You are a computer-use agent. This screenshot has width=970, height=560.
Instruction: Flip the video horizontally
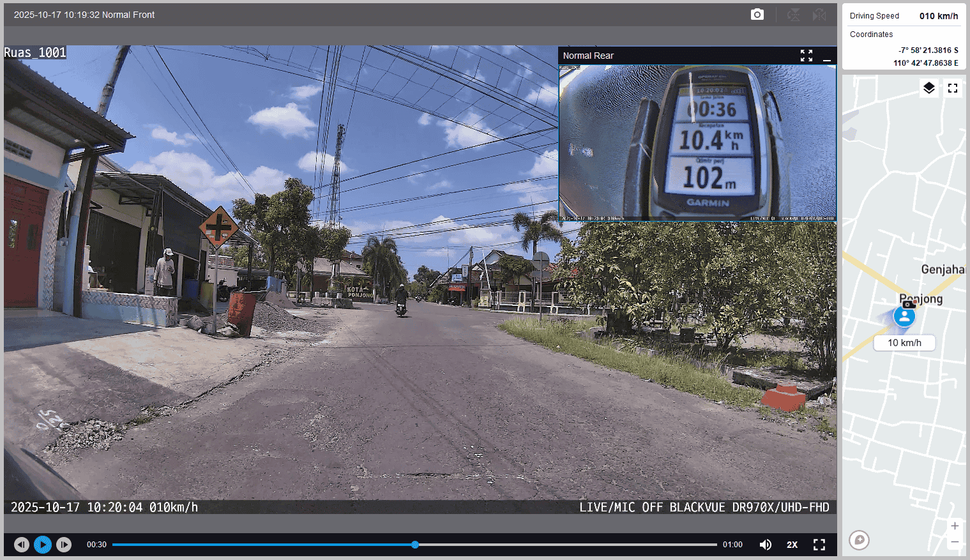(819, 15)
